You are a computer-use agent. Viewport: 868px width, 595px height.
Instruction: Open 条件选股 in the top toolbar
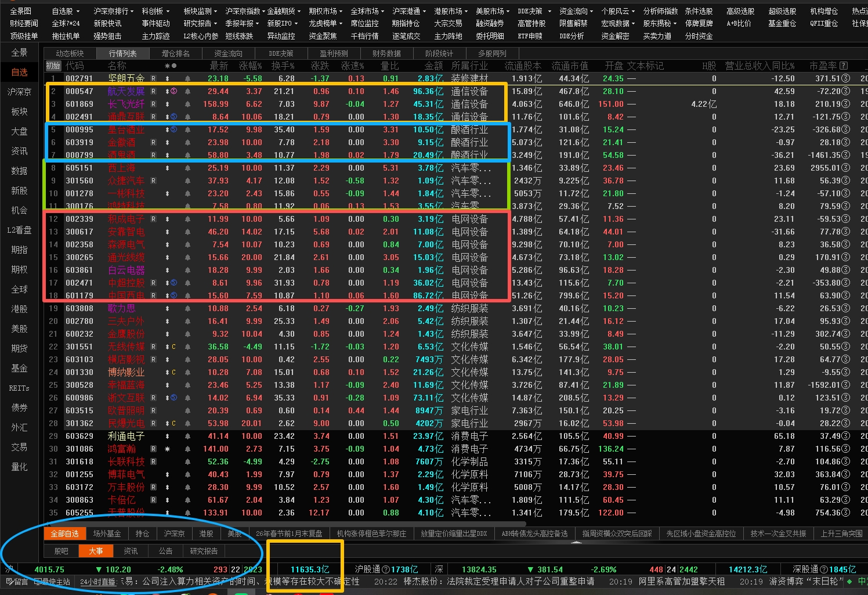click(x=699, y=11)
